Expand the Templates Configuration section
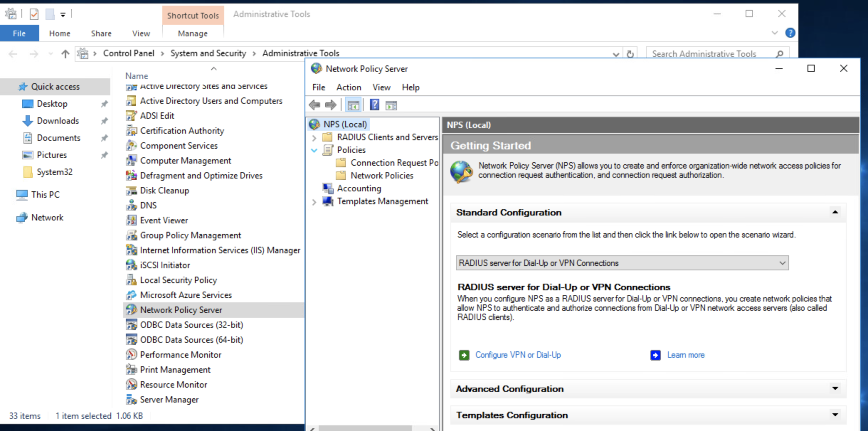 click(835, 415)
